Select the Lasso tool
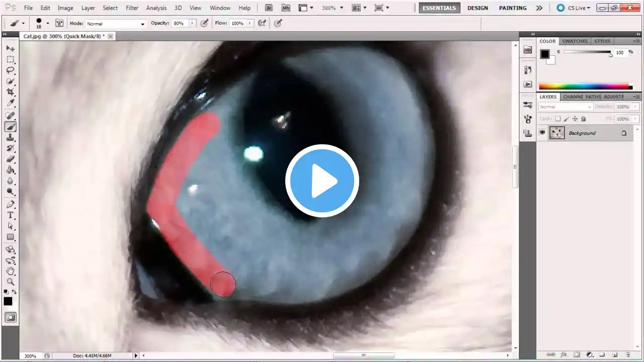This screenshot has height=362, width=644. (10, 70)
